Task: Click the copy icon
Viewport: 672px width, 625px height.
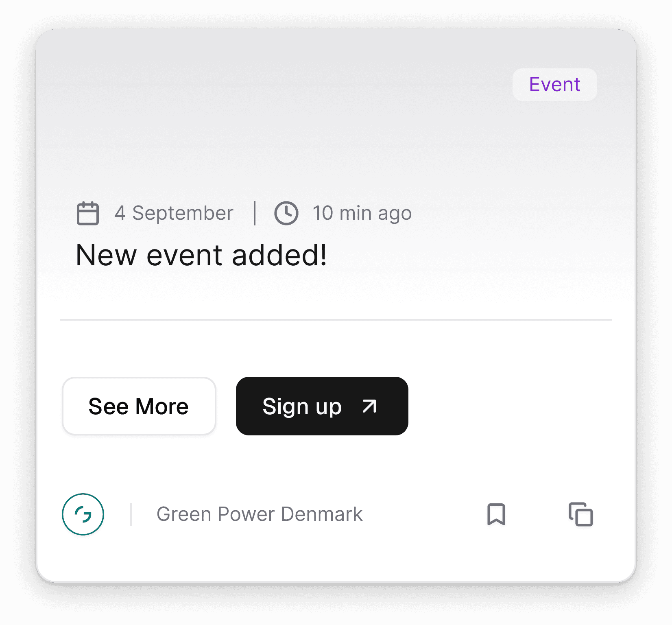Action: point(580,514)
